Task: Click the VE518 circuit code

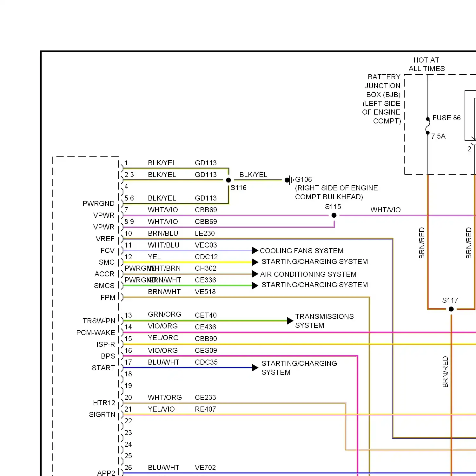Action: [205, 292]
